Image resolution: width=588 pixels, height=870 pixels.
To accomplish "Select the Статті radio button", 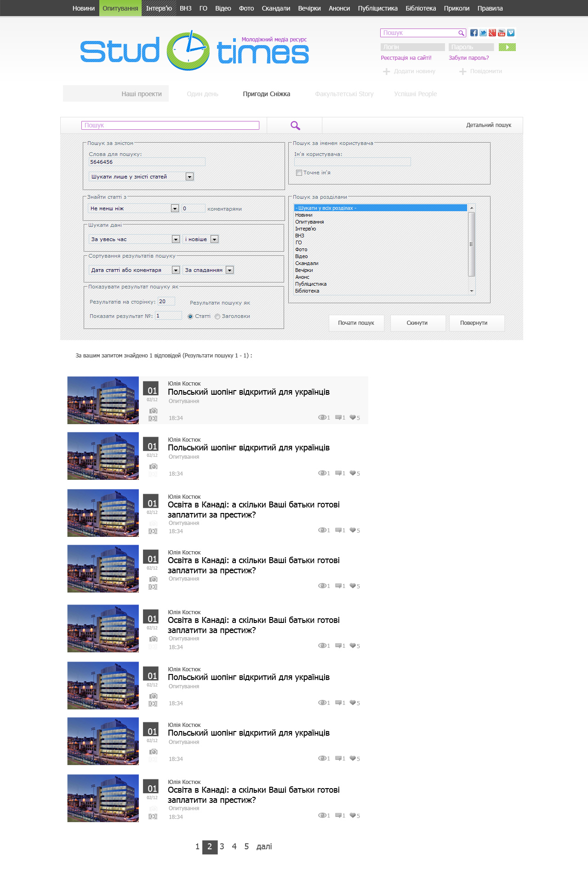I will pos(190,317).
